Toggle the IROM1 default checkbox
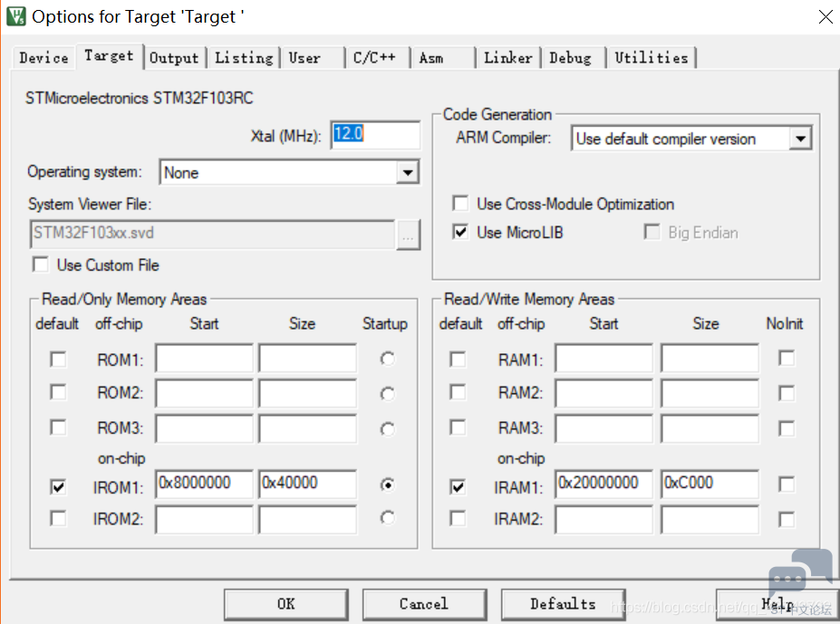840x624 pixels. pos(58,487)
